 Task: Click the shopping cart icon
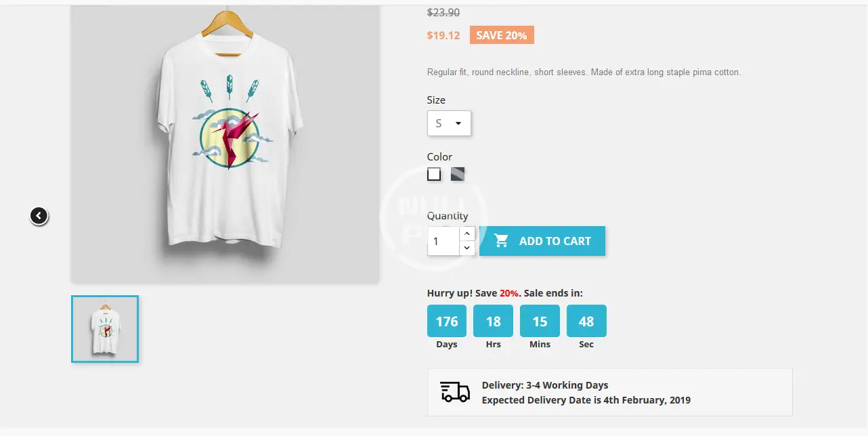[501, 241]
